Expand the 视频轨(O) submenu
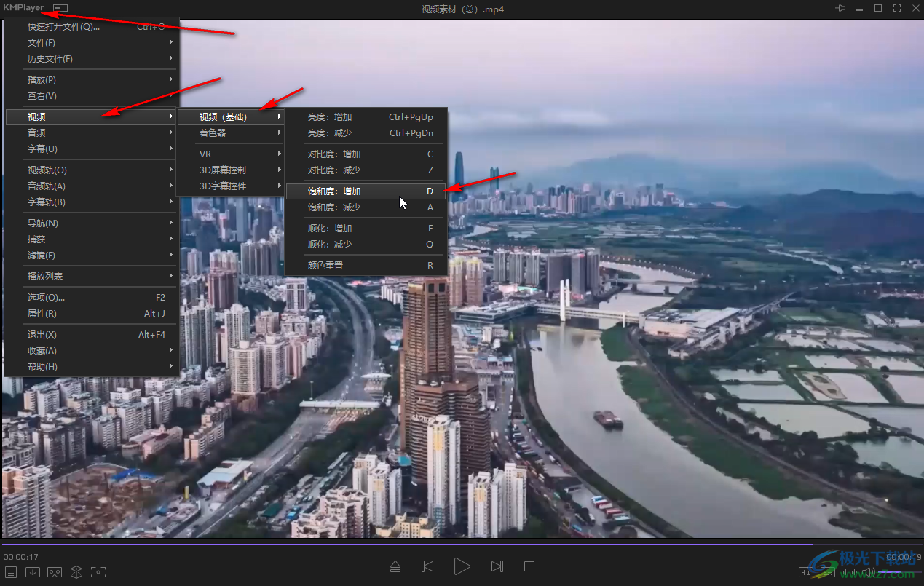Screen dimensions: 924x586 [92, 170]
